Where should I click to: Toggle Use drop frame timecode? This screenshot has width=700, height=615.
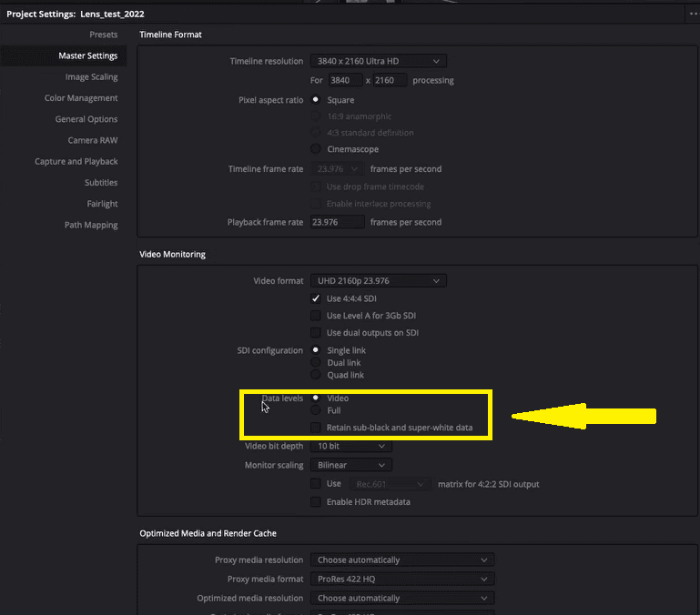316,187
